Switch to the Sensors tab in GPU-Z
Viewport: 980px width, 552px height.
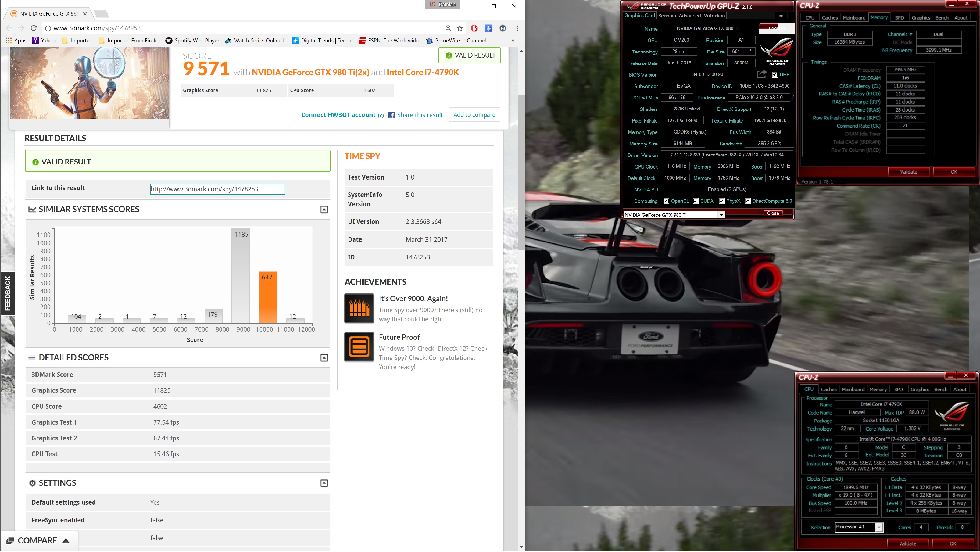pyautogui.click(x=667, y=16)
